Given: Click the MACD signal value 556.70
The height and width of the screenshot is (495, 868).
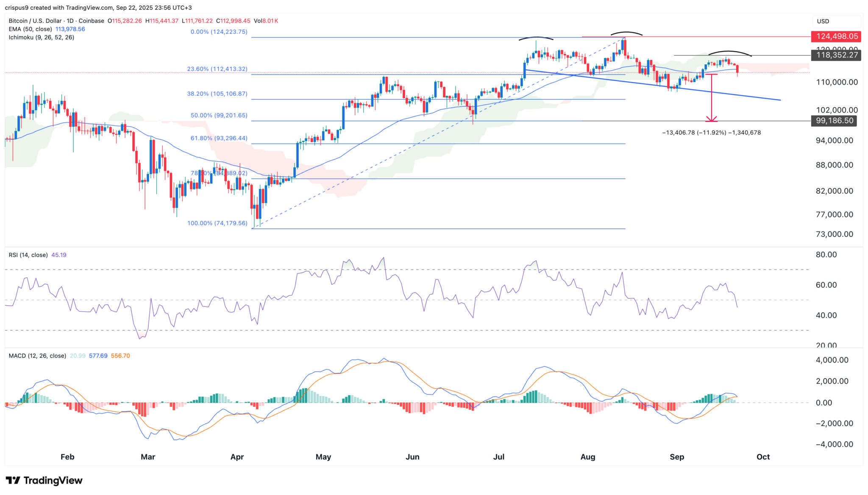Looking at the screenshot, I should point(120,356).
